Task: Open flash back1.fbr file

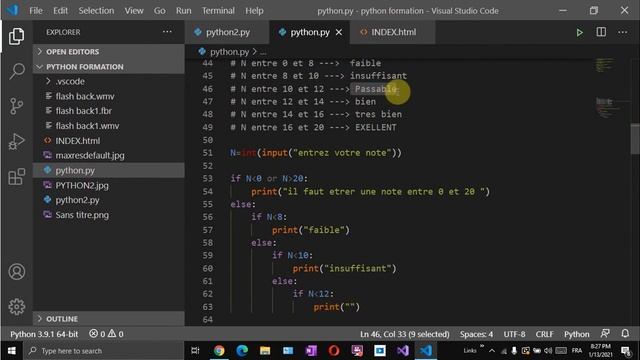Action: point(109,111)
